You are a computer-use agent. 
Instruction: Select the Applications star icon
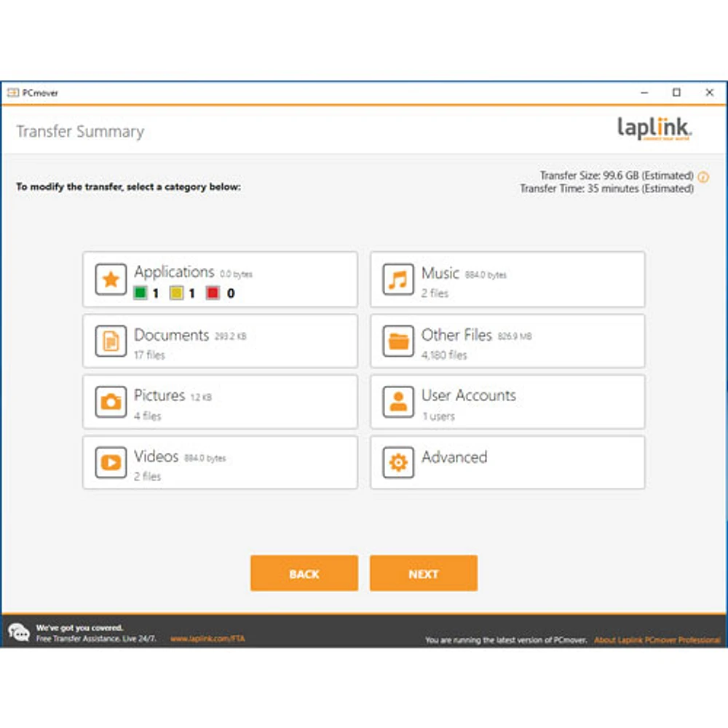[110, 278]
